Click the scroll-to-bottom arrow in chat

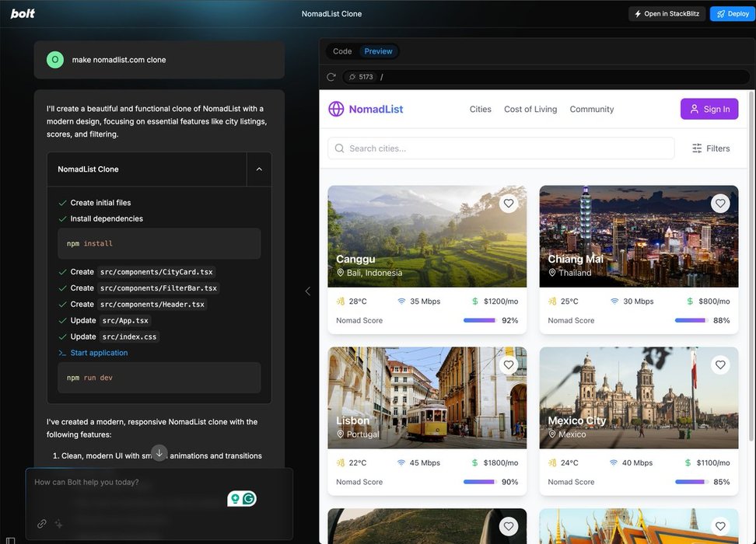[159, 453]
